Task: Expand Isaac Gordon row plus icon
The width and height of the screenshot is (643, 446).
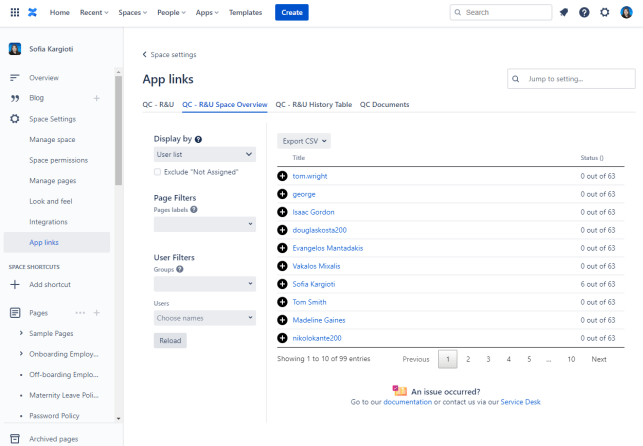Action: (x=282, y=212)
